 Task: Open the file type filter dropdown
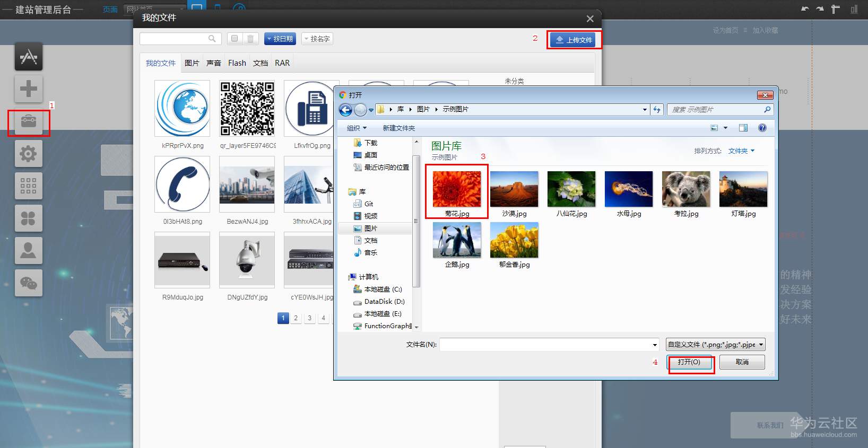coord(715,345)
